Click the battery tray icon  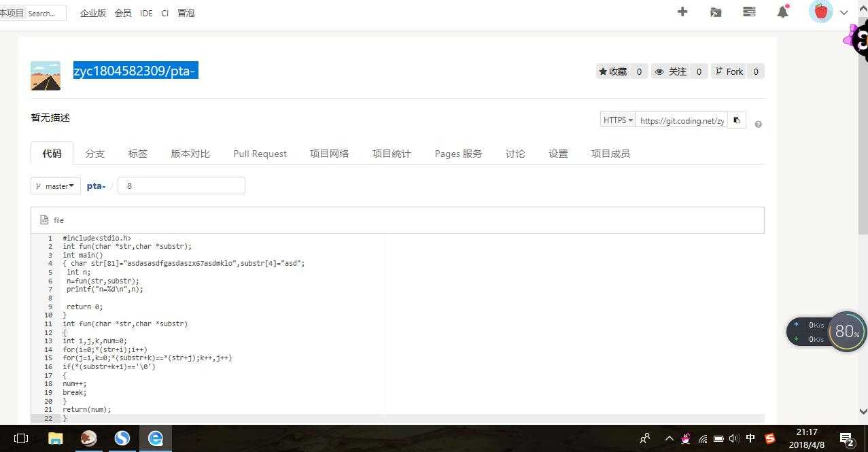point(718,438)
